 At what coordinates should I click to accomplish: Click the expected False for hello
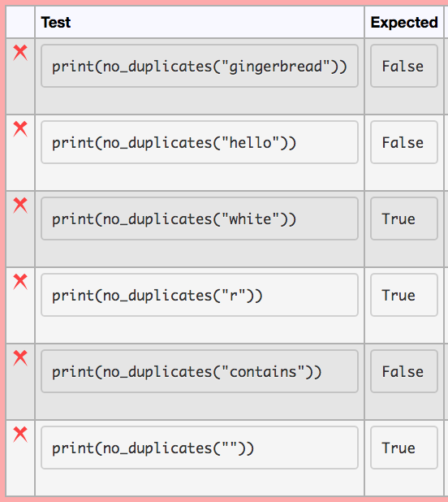coord(404,142)
